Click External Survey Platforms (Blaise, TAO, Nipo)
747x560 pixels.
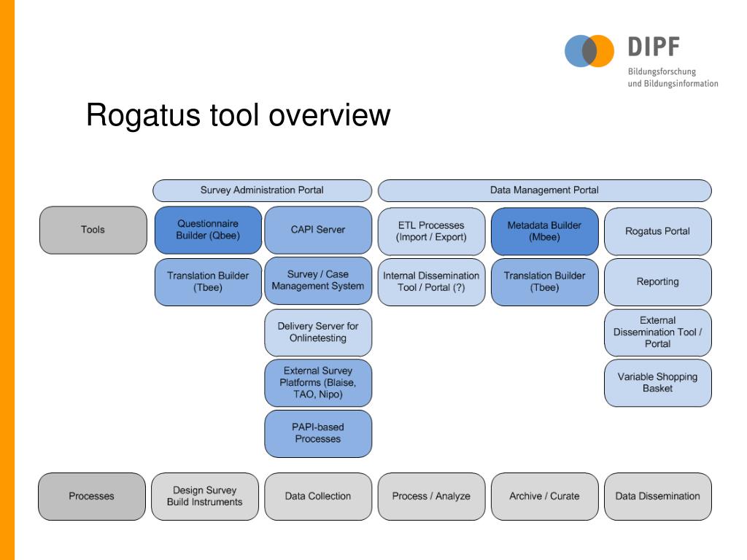(318, 383)
